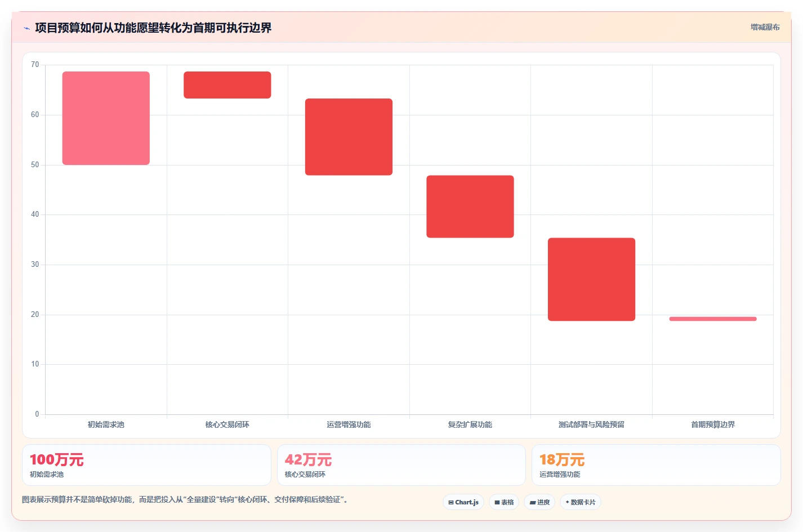Click the footnote text starting 图表展示预算
Screen dimensions: 803x532
[x=185, y=500]
